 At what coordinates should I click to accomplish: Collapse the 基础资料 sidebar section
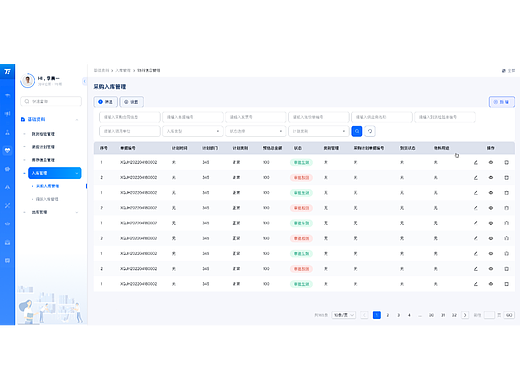click(x=77, y=119)
